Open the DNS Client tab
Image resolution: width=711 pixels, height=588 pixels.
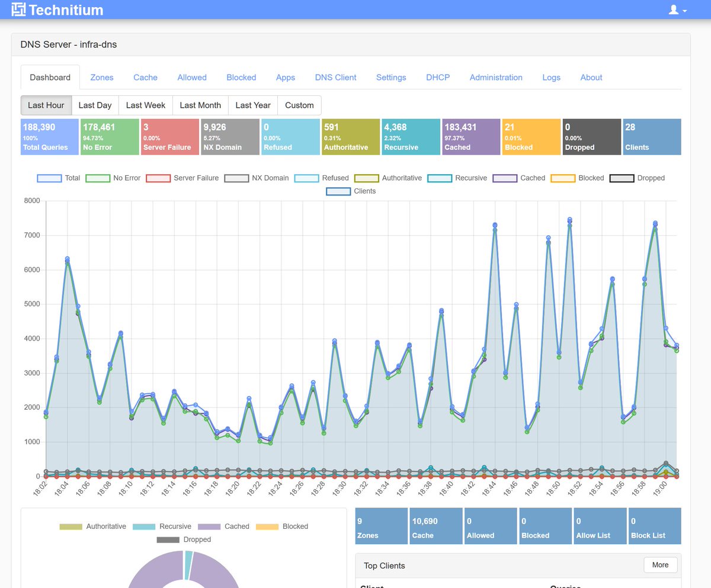pyautogui.click(x=336, y=78)
